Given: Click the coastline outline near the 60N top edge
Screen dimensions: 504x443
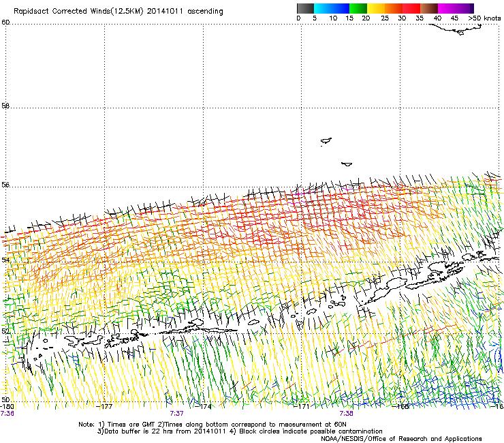Looking at the screenshot, I should pyautogui.click(x=456, y=29).
